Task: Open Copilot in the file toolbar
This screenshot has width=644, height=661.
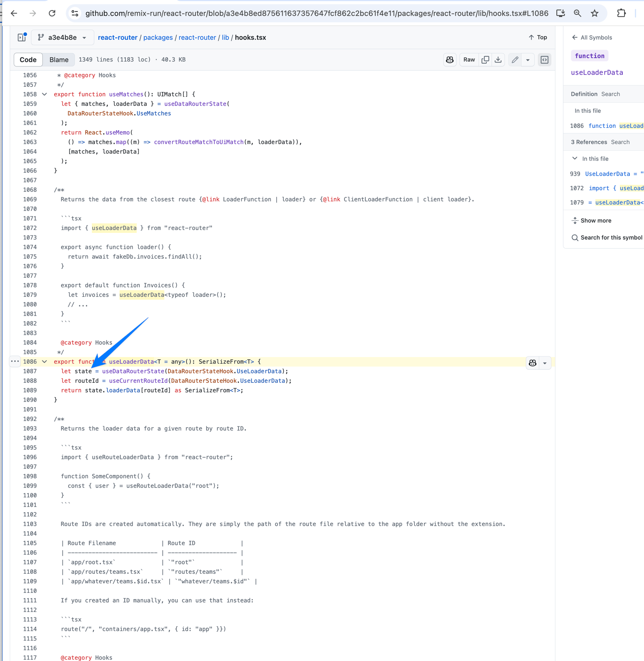Action: (x=450, y=60)
